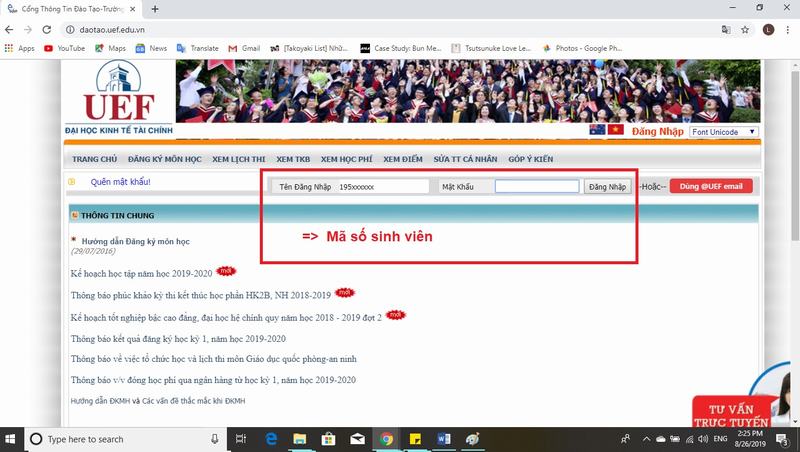Open the YouTube bookmark
Screen dimensions: 800x452
point(64,48)
